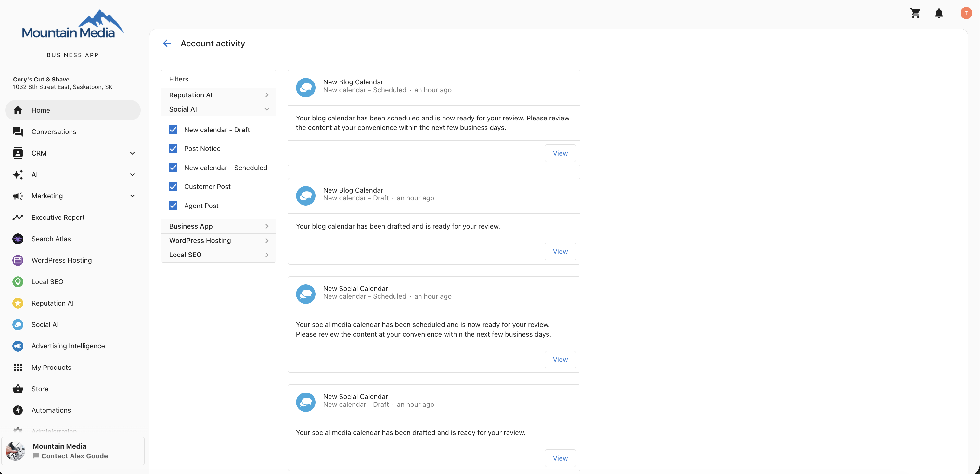
Task: Click the Reputation AI star icon
Action: [18, 303]
